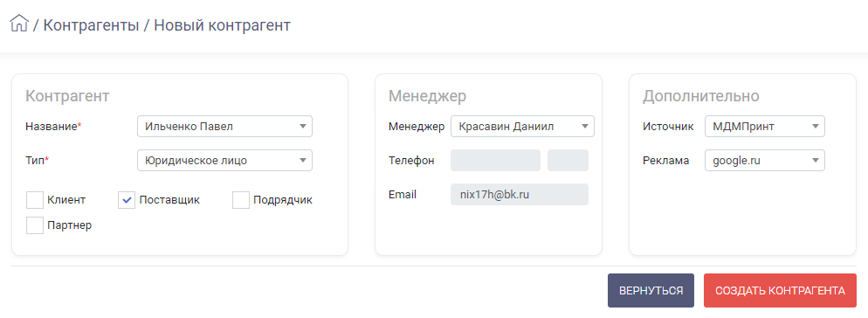868x318 pixels.
Task: Click the arrow icon in Источник combo
Action: click(815, 127)
